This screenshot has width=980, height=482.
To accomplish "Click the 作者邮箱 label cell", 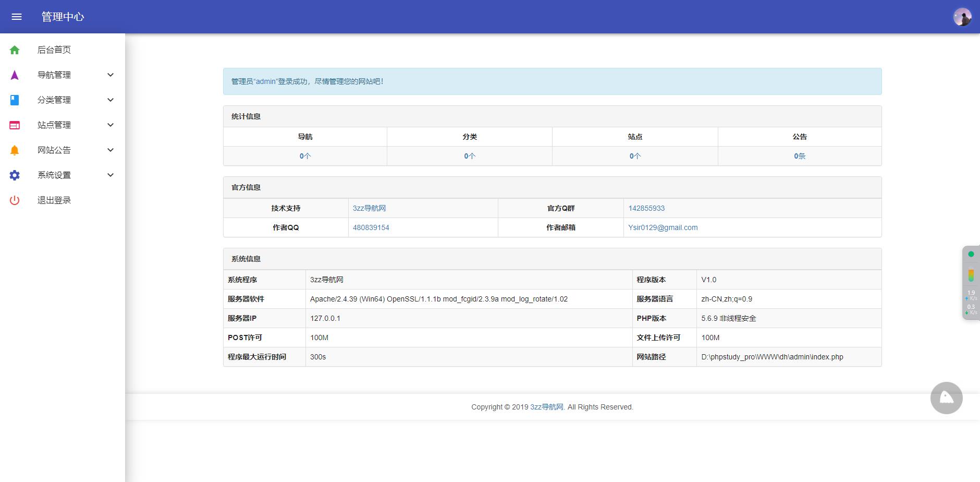I will pos(560,227).
